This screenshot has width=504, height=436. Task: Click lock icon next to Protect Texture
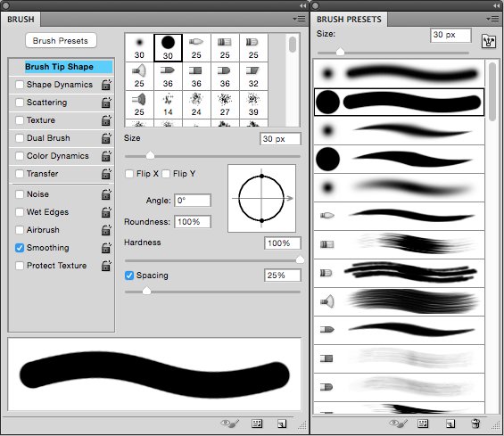coord(106,266)
